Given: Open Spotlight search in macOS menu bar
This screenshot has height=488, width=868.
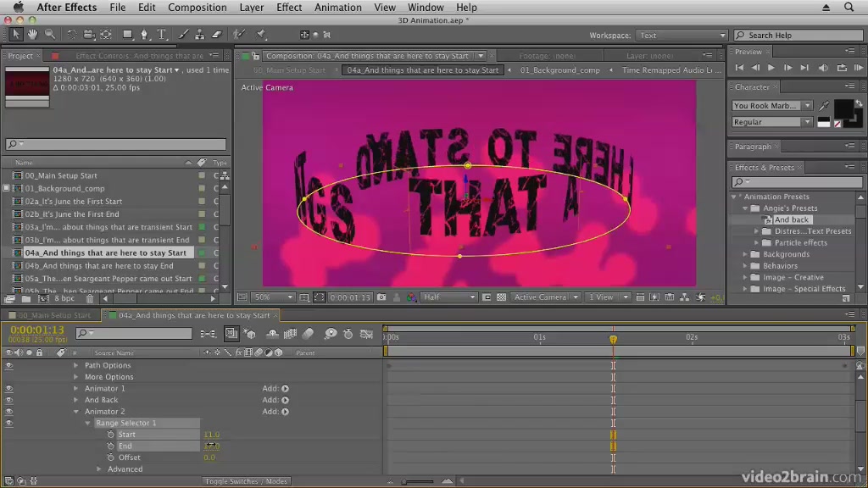Looking at the screenshot, I should coord(849,7).
